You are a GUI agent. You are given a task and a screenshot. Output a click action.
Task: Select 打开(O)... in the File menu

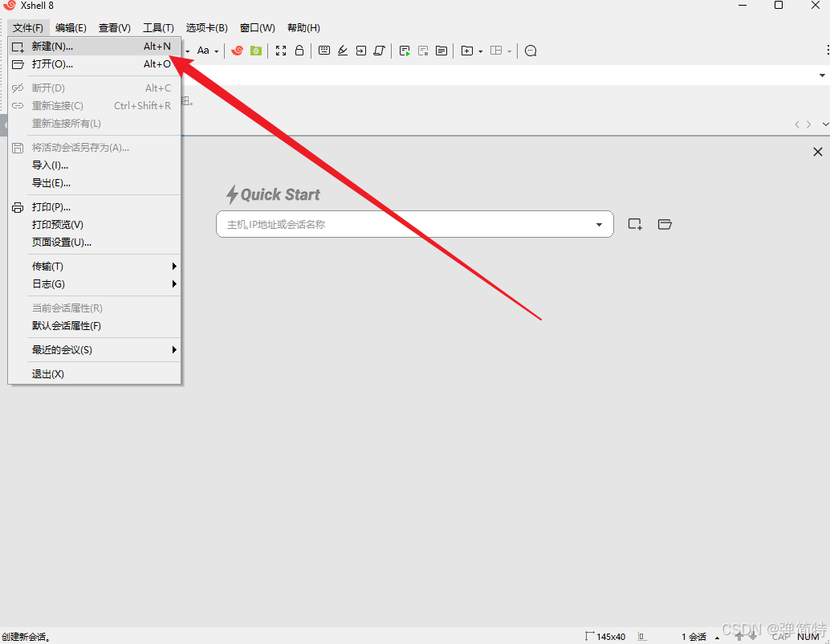coord(94,64)
